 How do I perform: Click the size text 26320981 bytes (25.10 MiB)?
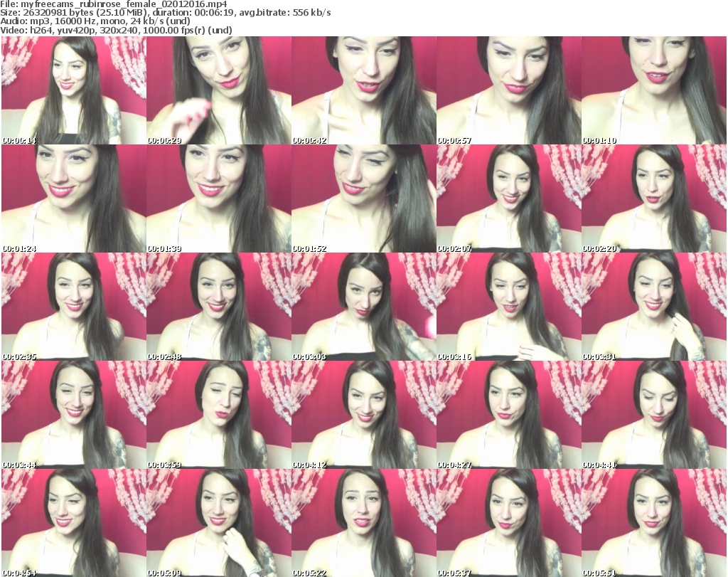pyautogui.click(x=85, y=13)
